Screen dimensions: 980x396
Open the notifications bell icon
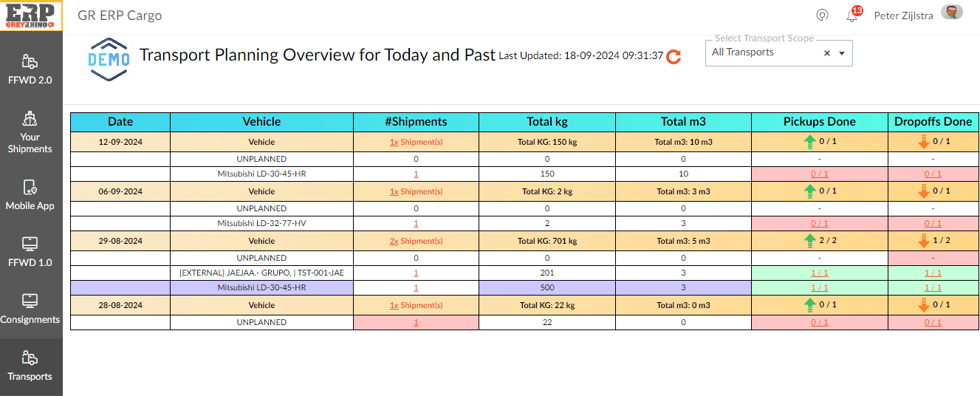852,16
